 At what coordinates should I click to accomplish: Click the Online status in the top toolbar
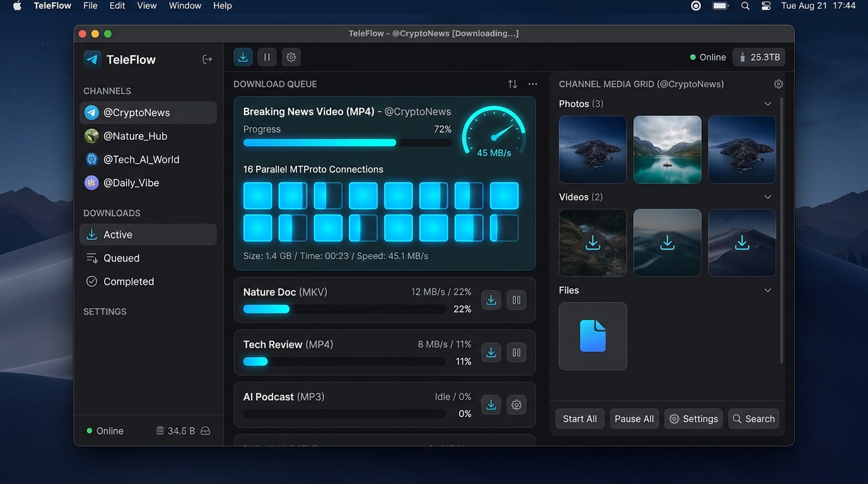point(708,57)
